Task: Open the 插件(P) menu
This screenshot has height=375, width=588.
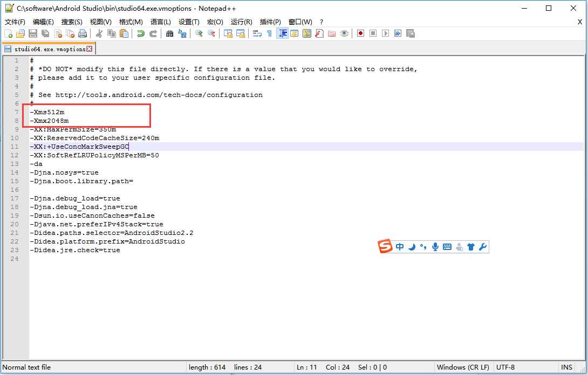Action: tap(270, 22)
